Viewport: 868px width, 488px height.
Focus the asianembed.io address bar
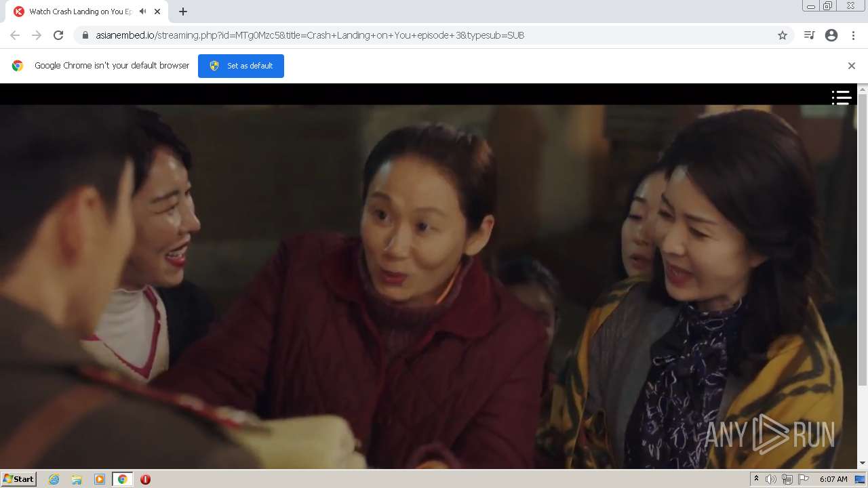(434, 35)
